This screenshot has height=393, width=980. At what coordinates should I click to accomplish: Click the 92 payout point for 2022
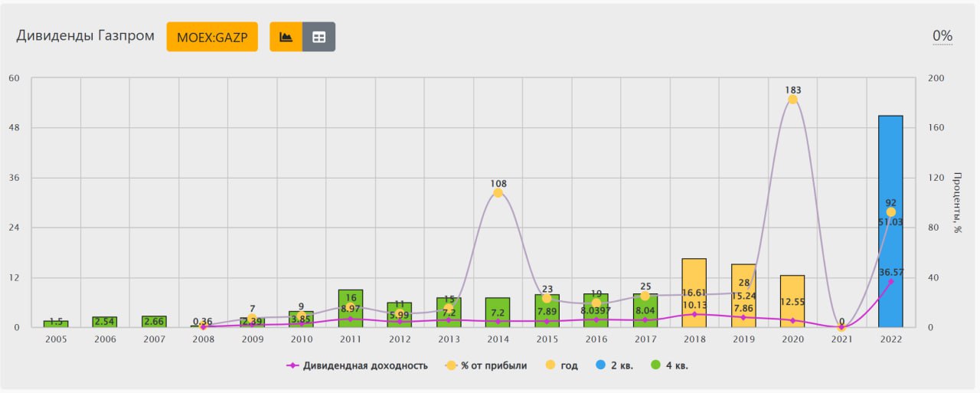890,212
